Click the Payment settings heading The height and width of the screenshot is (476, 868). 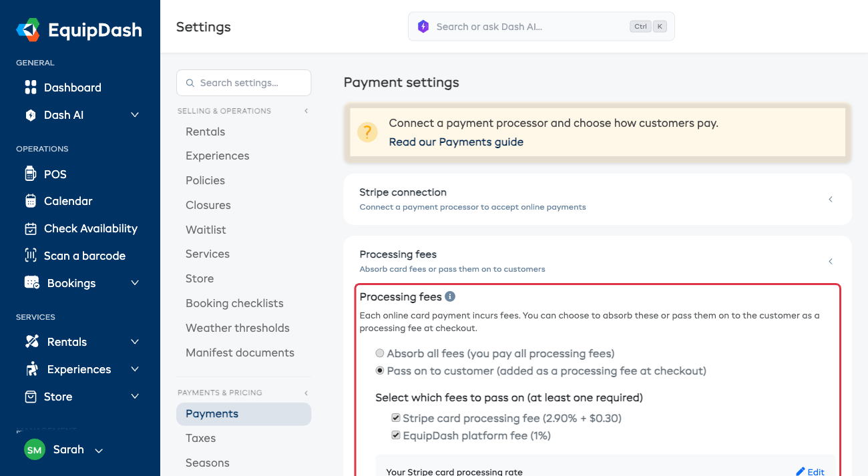pyautogui.click(x=401, y=83)
